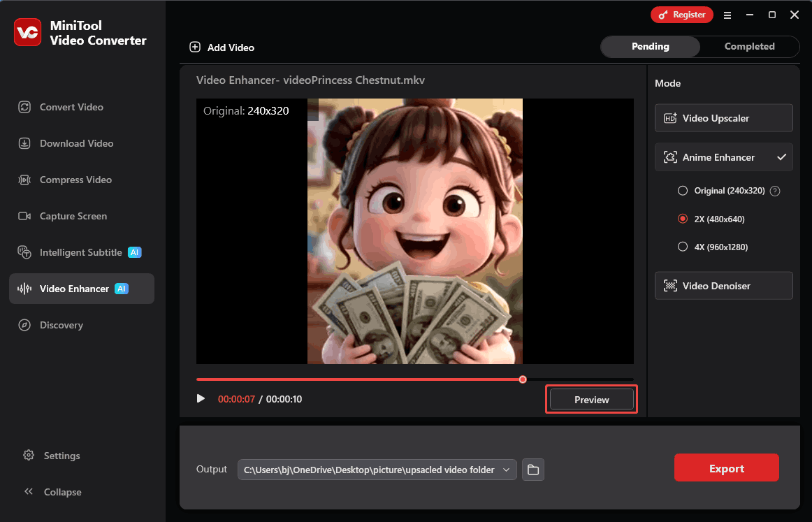Click the MiniTool Video Converter logo
Screen dimensions: 812x522
[x=27, y=33]
